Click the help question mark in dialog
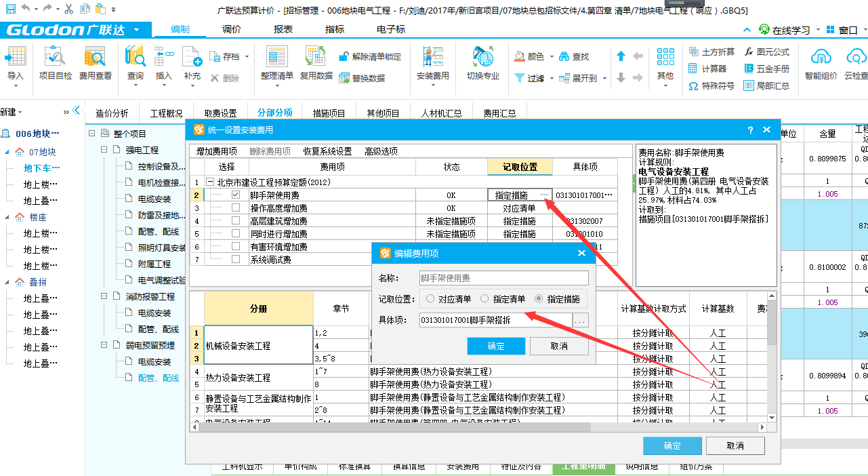The width and height of the screenshot is (868, 476). 750,130
